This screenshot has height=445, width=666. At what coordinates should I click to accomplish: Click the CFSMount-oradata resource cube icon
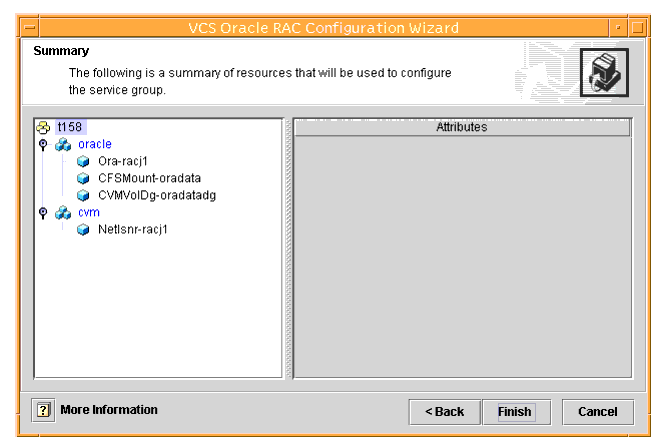coord(83,178)
